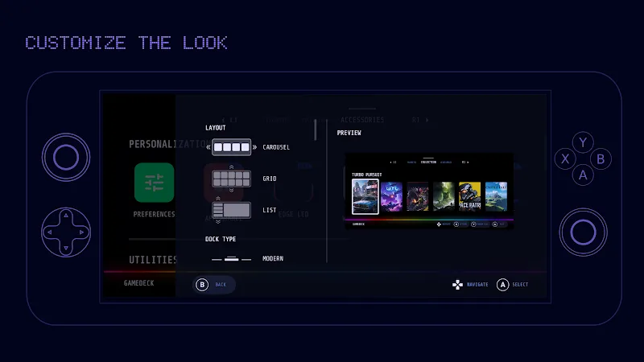644x362 pixels.
Task: Select the Turbo Pursuit game cover in preview
Action: click(x=365, y=196)
